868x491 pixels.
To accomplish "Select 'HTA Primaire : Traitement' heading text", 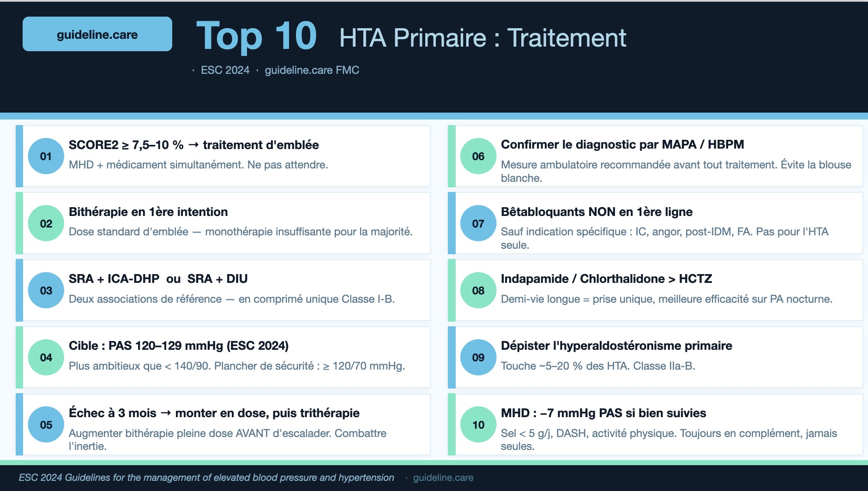I will 482,38.
